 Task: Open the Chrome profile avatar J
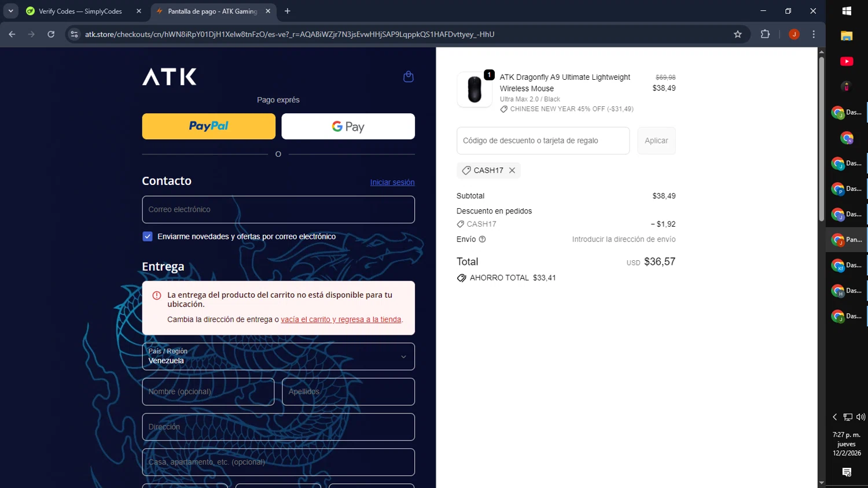click(x=794, y=34)
